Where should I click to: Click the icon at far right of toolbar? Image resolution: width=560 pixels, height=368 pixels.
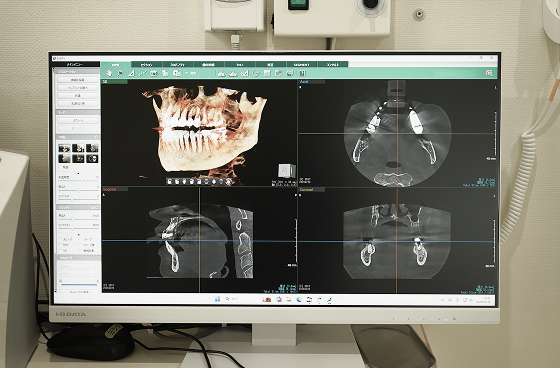click(489, 73)
